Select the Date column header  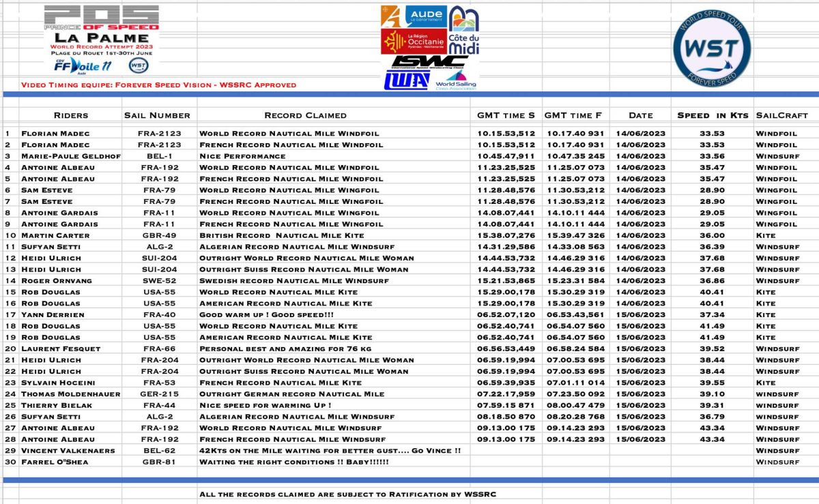point(641,115)
